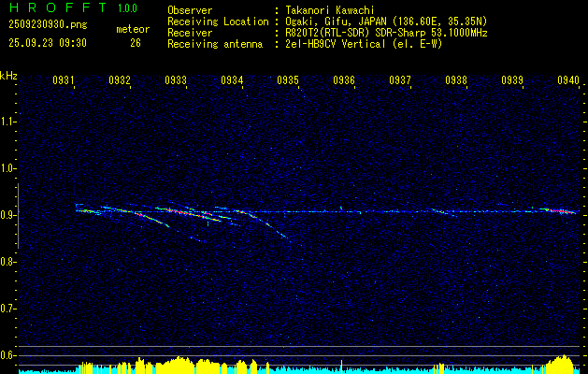Click observer name Takanori Kawachi

(x=329, y=10)
